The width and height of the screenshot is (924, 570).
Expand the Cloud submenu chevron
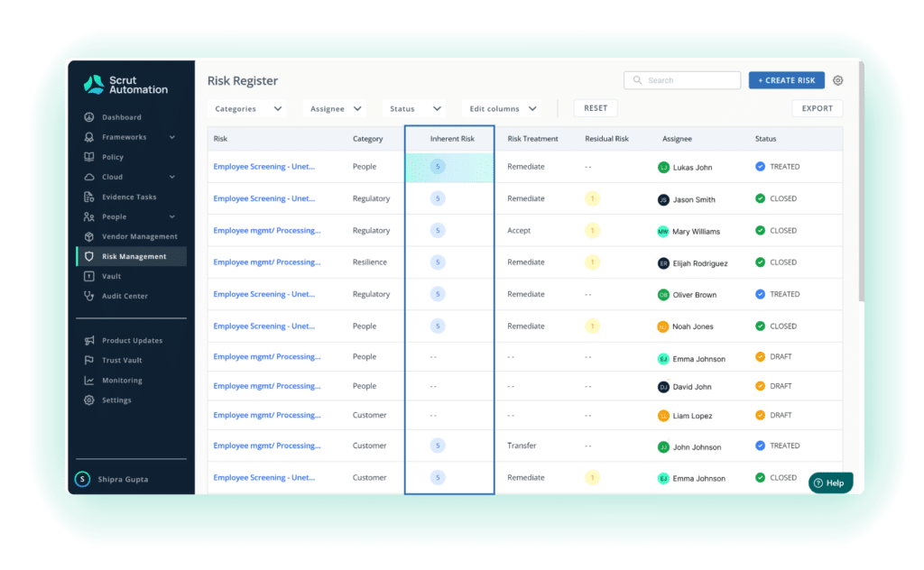[172, 177]
